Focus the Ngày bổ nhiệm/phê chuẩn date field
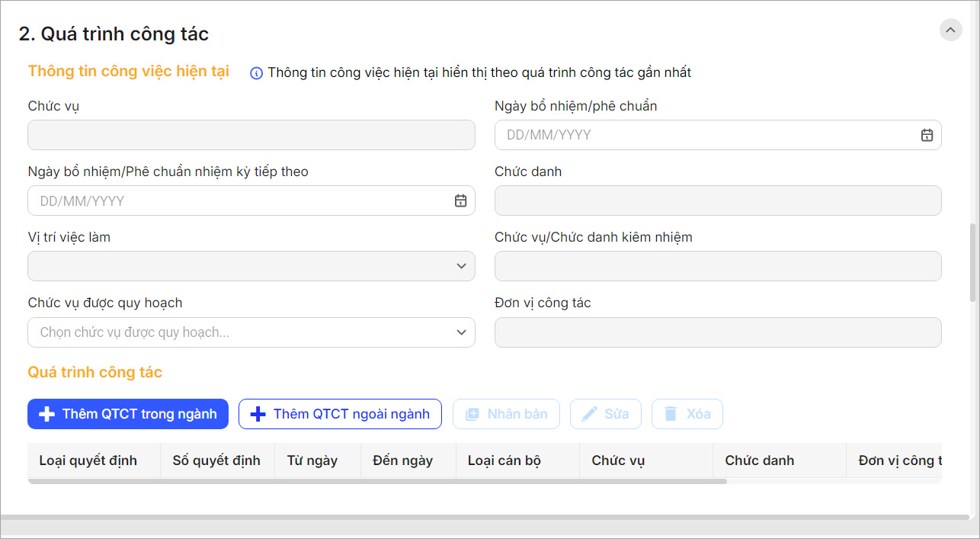Screen dimensions: 980x539 point(701,135)
